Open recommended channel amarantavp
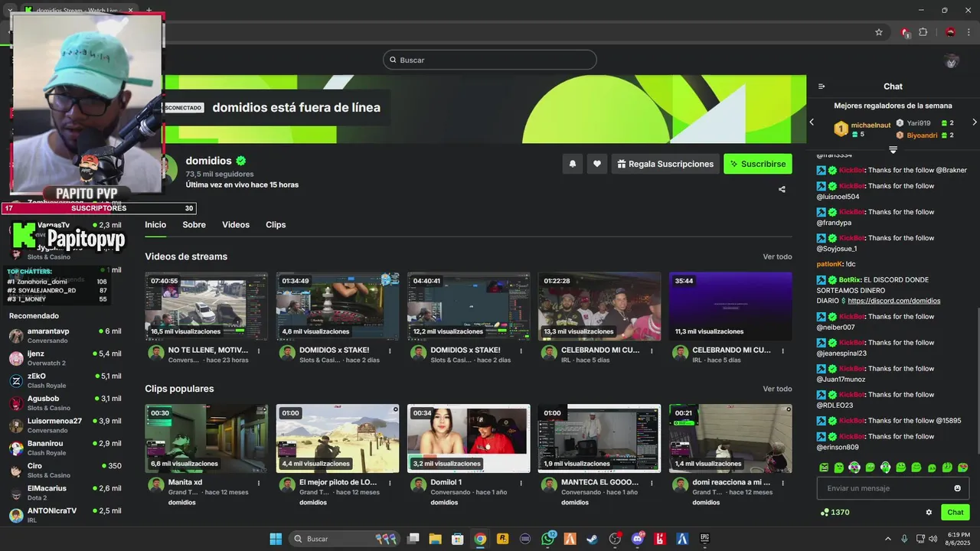The image size is (980, 551). click(65, 336)
